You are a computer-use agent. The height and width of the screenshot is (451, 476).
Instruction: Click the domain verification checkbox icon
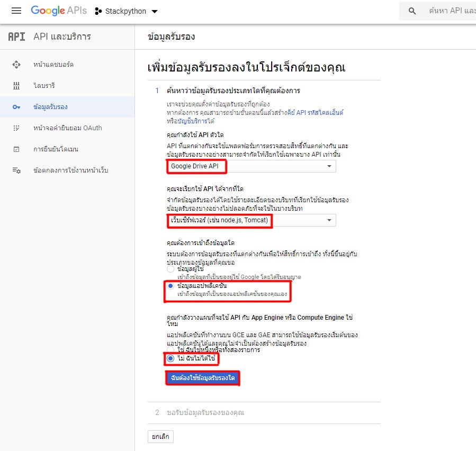[x=16, y=149]
